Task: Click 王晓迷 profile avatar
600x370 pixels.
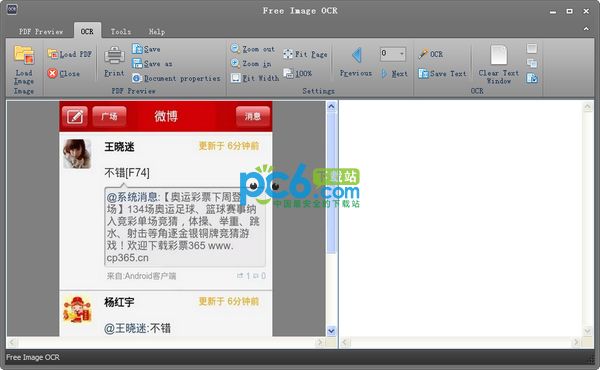Action: (77, 154)
